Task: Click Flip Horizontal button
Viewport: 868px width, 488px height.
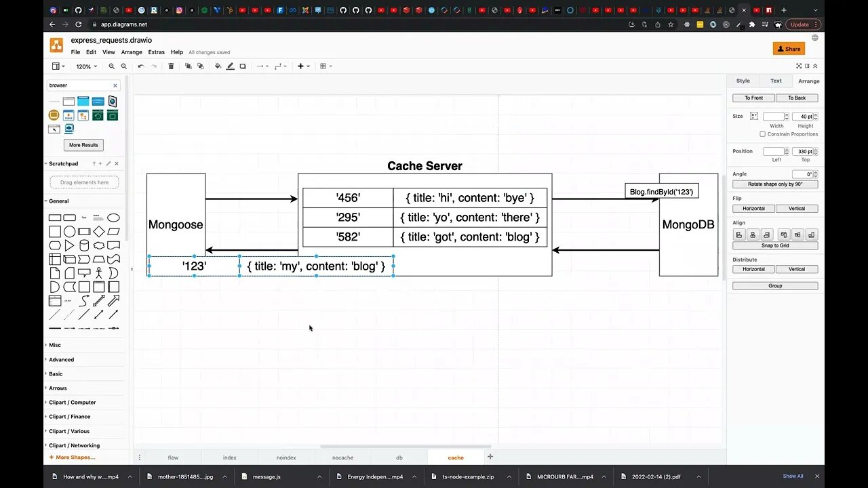Action: 753,208
